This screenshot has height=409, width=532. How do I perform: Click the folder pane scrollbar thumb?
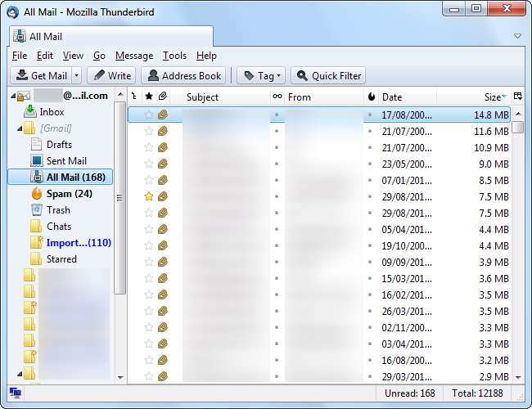click(120, 197)
